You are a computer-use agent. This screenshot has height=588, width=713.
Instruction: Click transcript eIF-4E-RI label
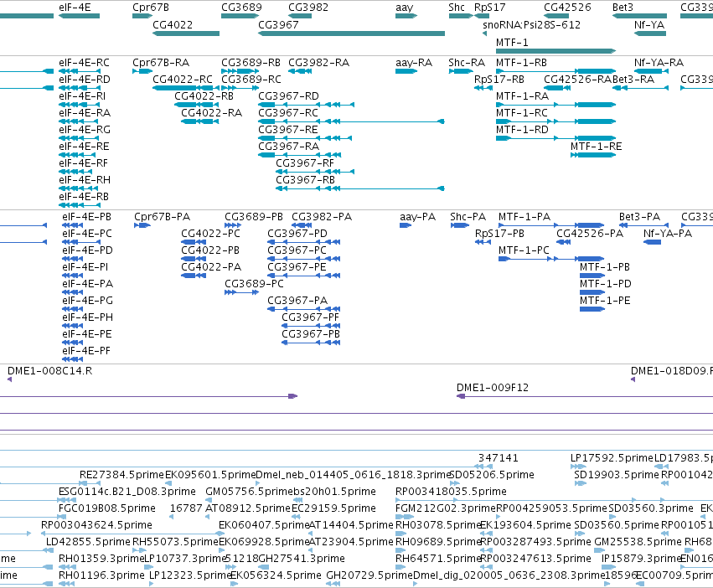point(82,96)
